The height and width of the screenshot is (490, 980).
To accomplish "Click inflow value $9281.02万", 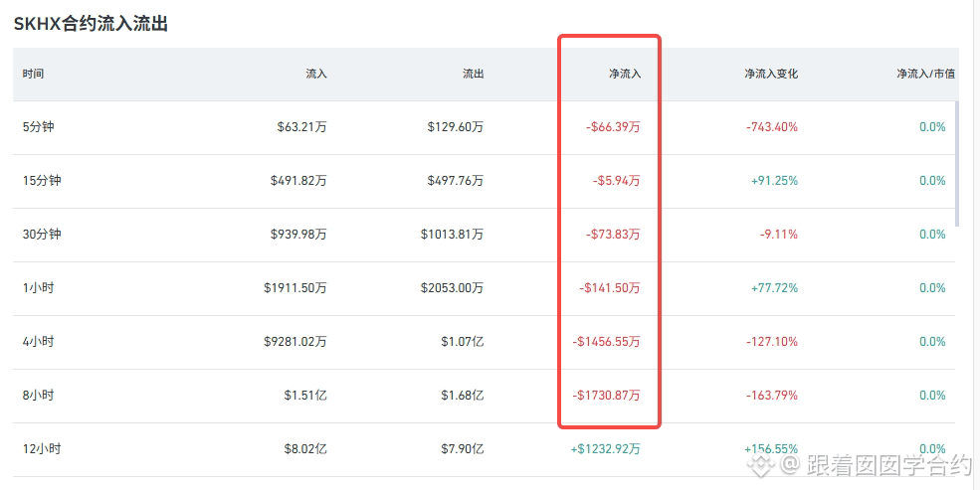I will (295, 342).
